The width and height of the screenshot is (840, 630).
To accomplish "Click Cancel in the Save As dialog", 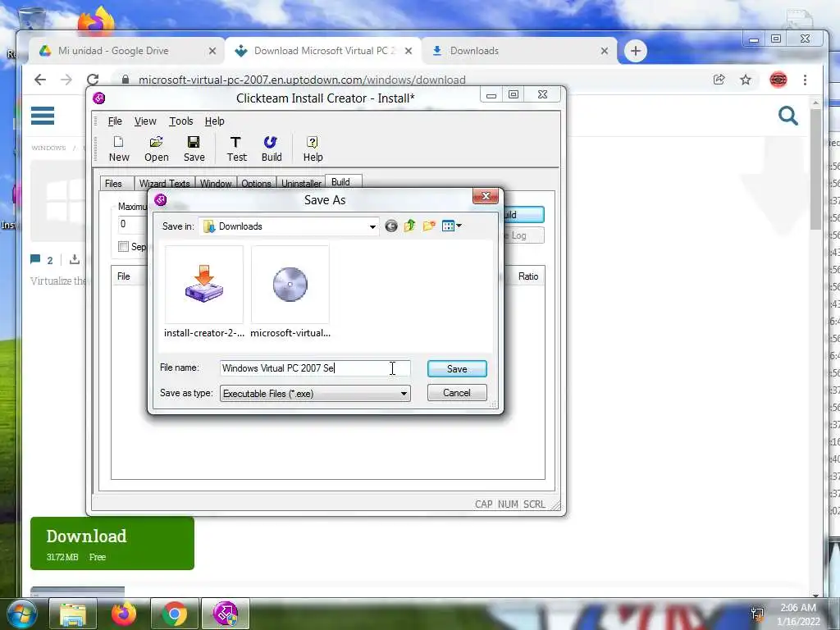I will point(457,393).
